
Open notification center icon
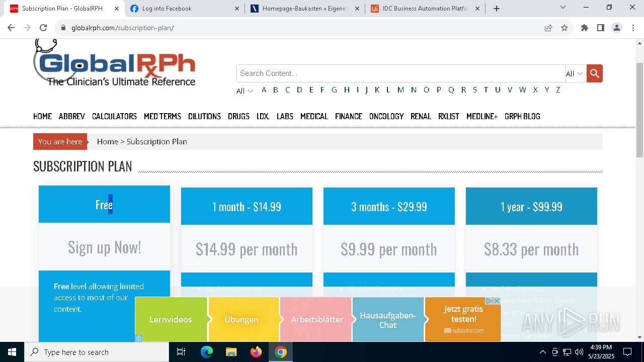pyautogui.click(x=627, y=352)
